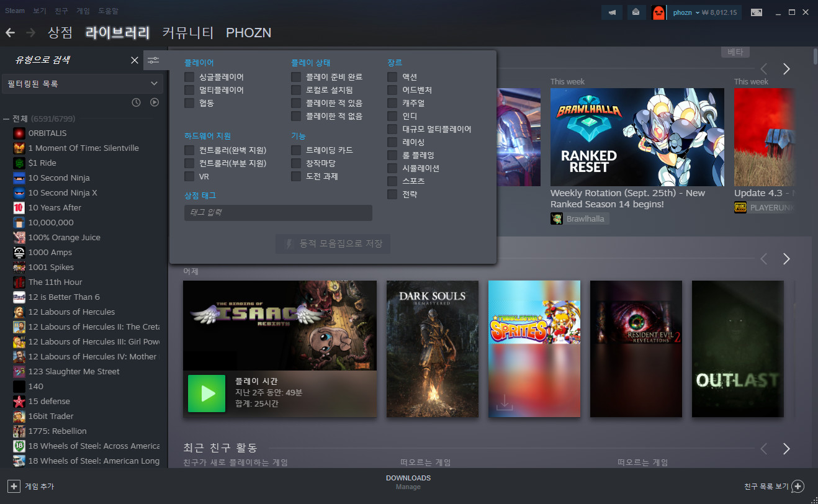The image size is (818, 504).
Task: Tick the 인디 genre checkbox
Action: [x=392, y=116]
